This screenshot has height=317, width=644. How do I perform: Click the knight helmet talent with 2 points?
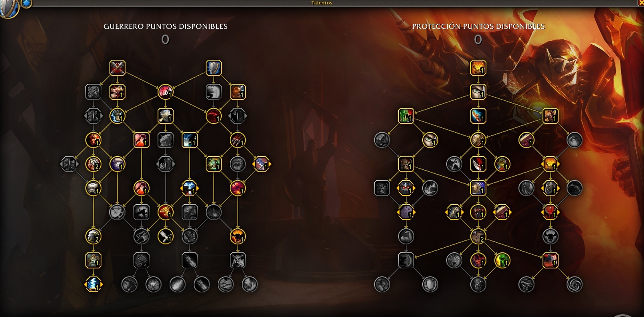[93, 236]
